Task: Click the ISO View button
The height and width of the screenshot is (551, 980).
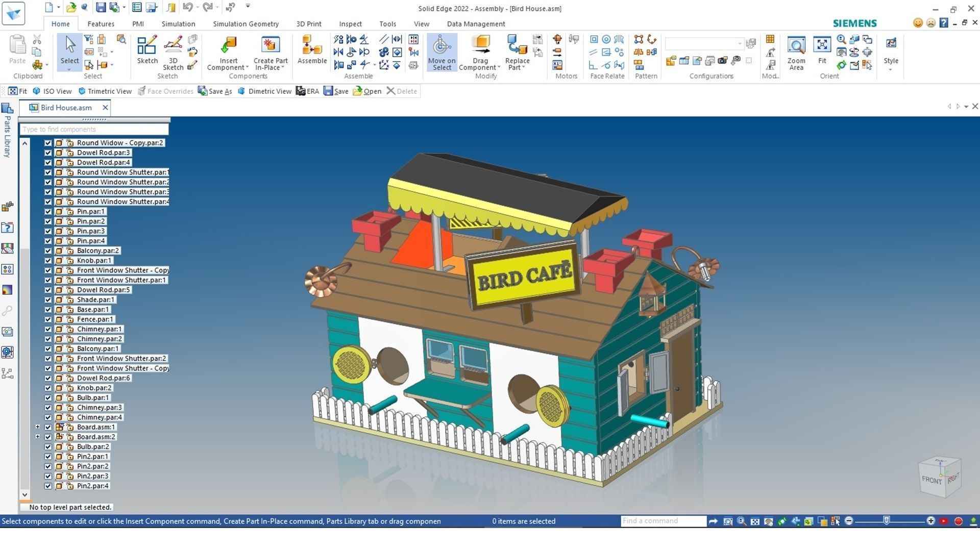Action: pyautogui.click(x=52, y=91)
